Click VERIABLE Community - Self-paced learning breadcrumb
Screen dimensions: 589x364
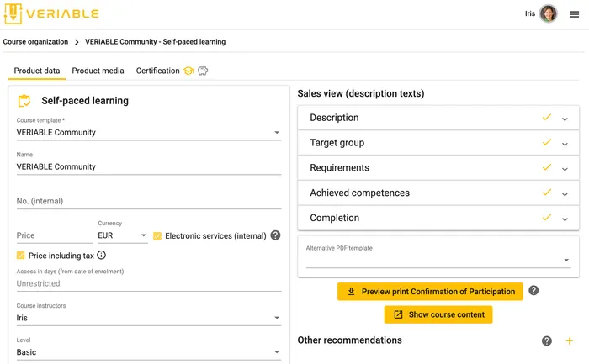click(x=155, y=42)
